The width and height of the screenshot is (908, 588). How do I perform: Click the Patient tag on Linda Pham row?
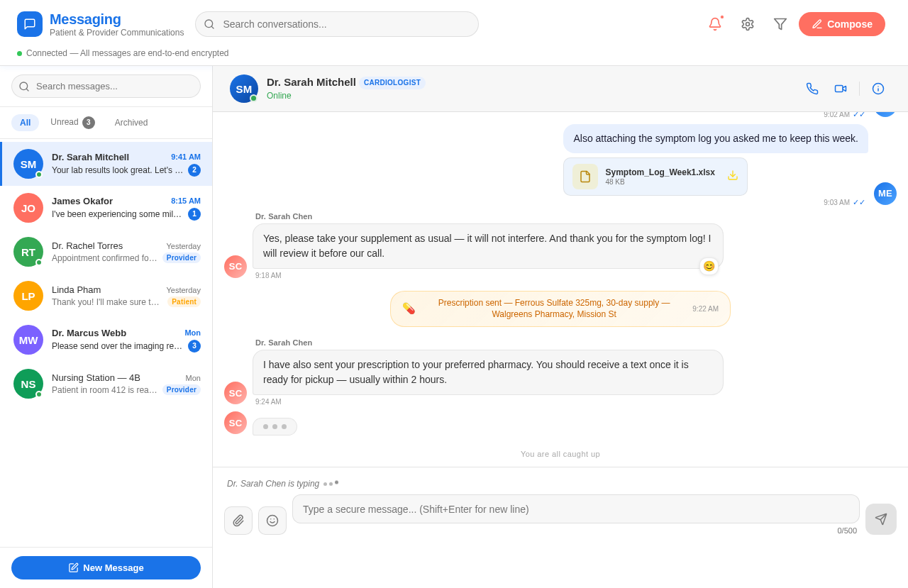point(184,302)
